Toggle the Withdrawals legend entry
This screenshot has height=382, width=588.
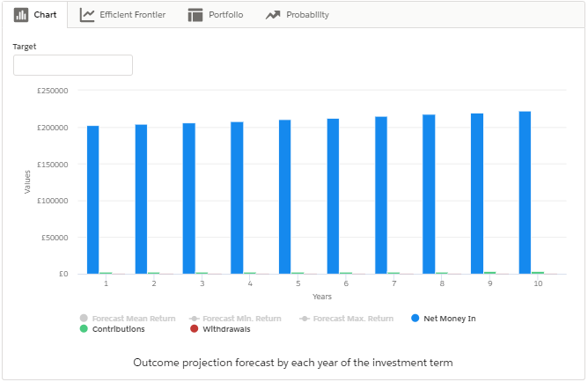[220, 329]
